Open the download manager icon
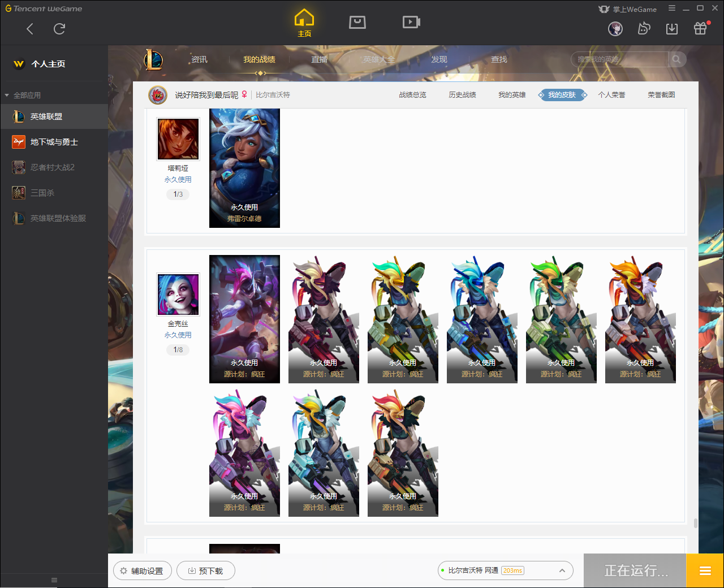Viewport: 724px width, 588px height. point(672,29)
